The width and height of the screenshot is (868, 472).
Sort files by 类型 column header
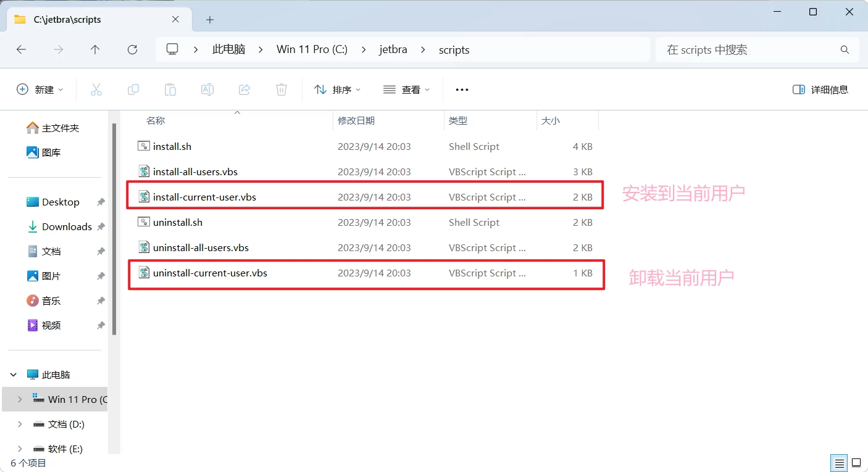coord(458,121)
